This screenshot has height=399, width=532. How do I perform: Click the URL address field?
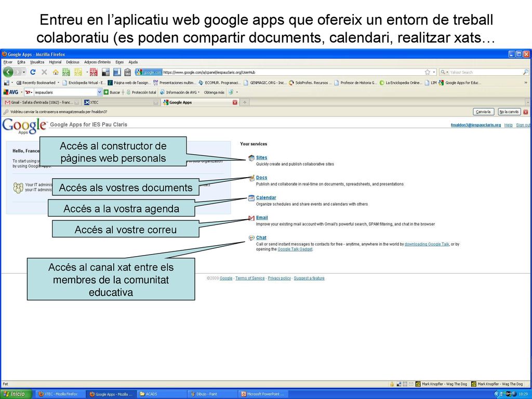292,72
